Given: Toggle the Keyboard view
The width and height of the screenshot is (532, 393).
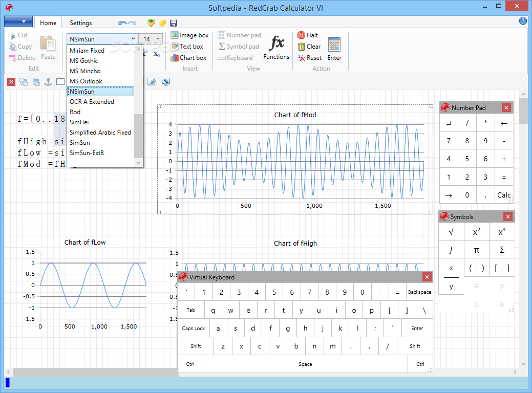Looking at the screenshot, I should coord(235,58).
